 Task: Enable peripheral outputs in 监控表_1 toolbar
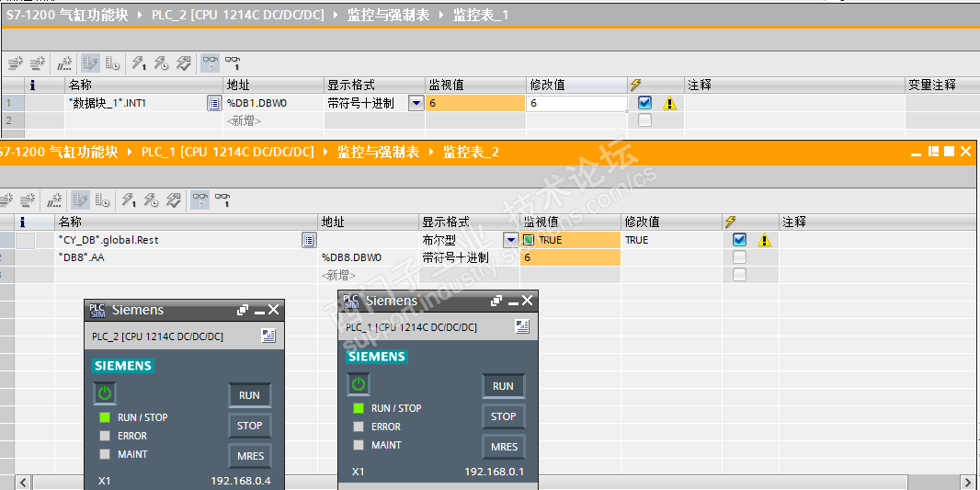[x=183, y=63]
